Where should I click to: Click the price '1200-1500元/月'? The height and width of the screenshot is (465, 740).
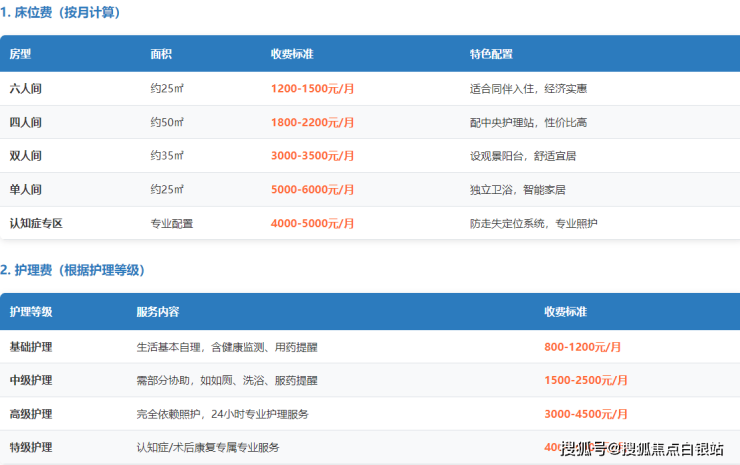click(x=312, y=89)
